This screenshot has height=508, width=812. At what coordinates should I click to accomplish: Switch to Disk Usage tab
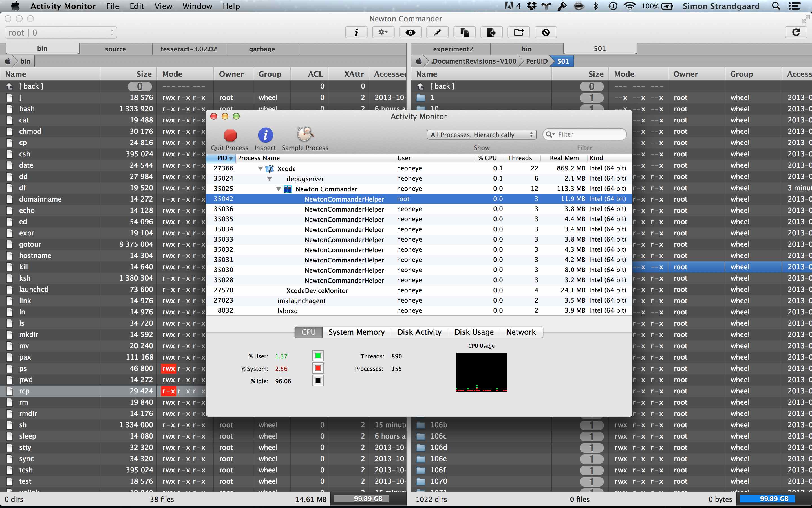474,332
